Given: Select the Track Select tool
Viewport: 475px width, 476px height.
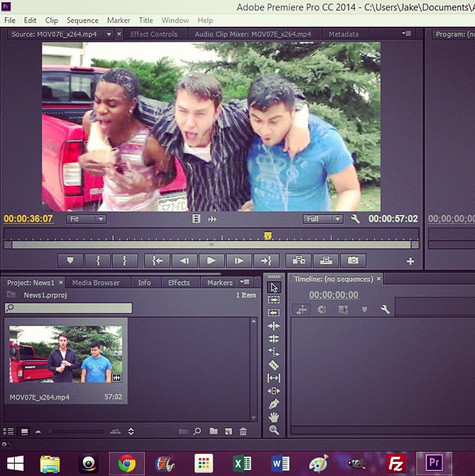Looking at the screenshot, I should [x=274, y=300].
